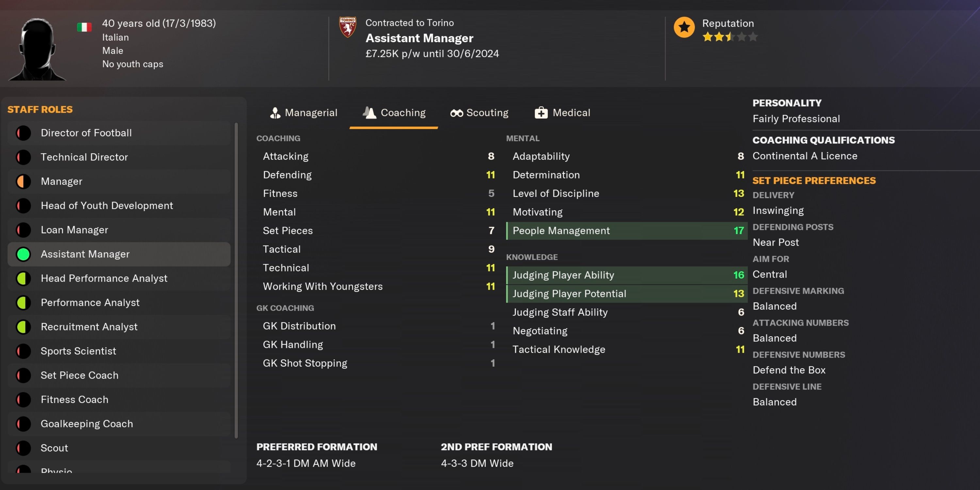The image size is (980, 490).
Task: Click the Judging Player Ability row
Action: coord(626,275)
